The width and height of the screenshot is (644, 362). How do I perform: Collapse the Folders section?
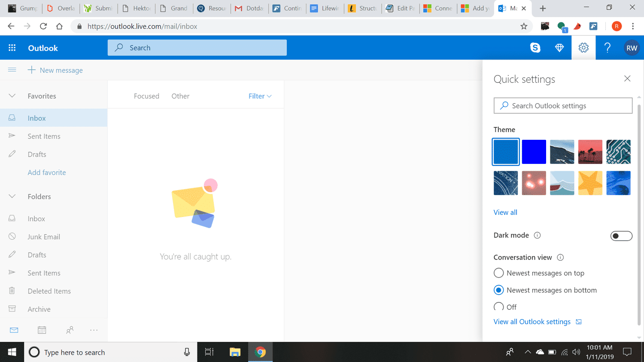click(12, 196)
